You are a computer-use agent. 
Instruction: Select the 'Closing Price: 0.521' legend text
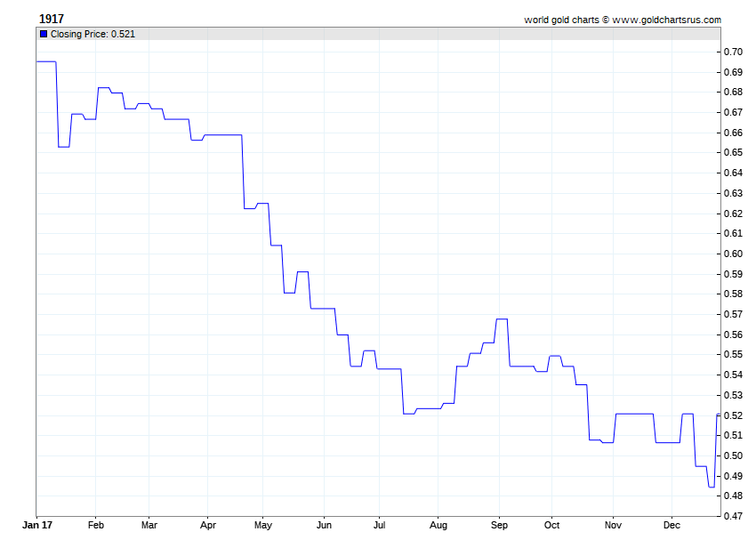92,34
